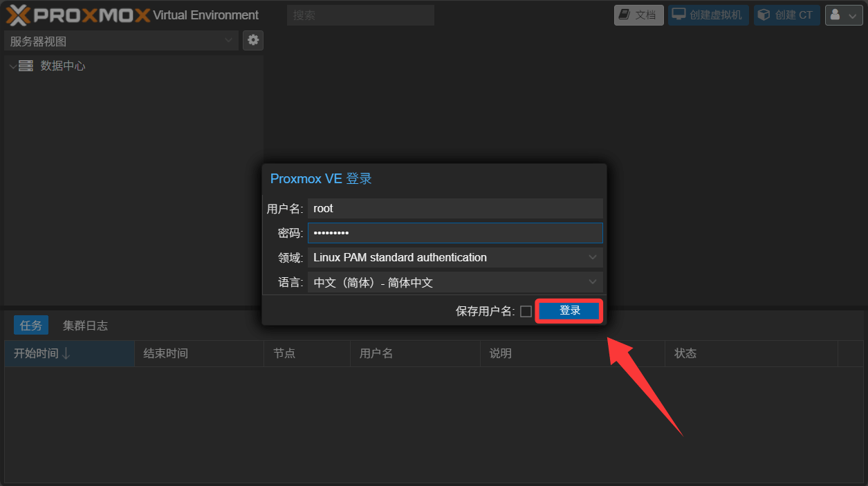
Task: Open 文档 documentation button
Action: (x=638, y=15)
